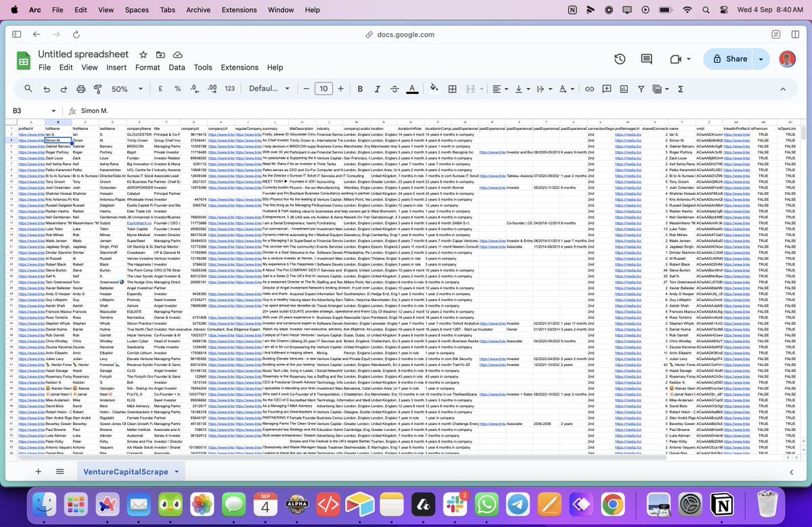The height and width of the screenshot is (527, 812).
Task: Click the percent format icon
Action: coord(176,89)
